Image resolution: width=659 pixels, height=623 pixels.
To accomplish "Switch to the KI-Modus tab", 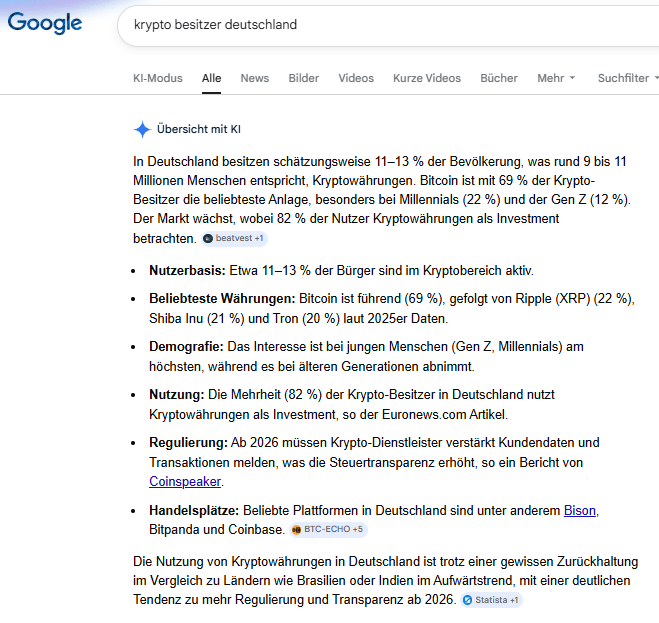I will pyautogui.click(x=158, y=78).
